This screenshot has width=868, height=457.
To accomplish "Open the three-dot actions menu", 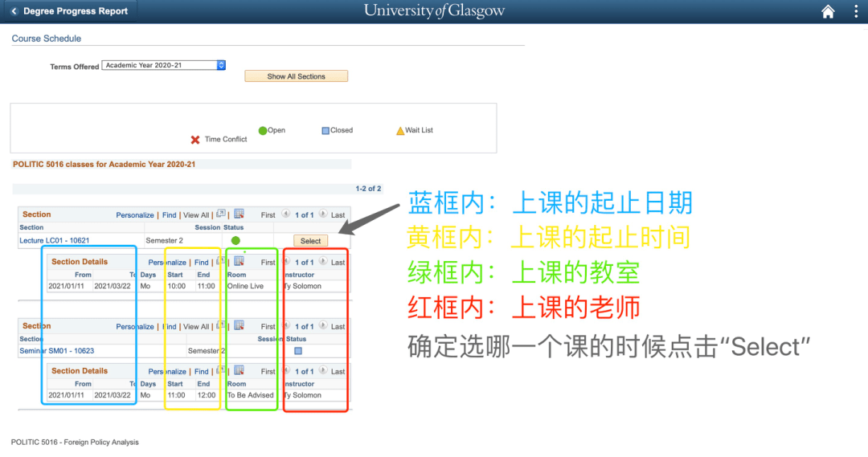I will click(x=856, y=11).
